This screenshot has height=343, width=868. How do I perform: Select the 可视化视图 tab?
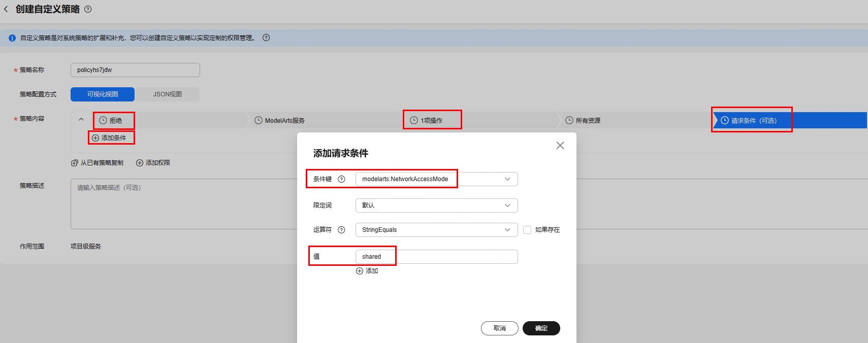(103, 94)
